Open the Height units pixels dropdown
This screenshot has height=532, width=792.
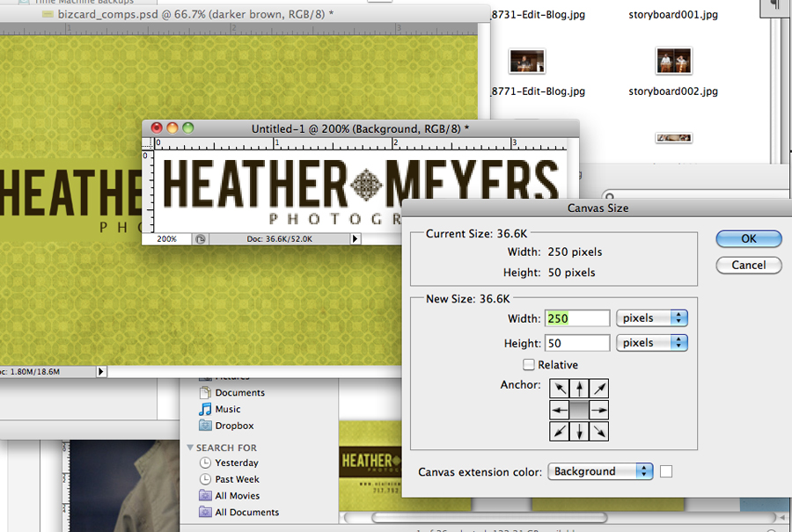click(x=651, y=343)
